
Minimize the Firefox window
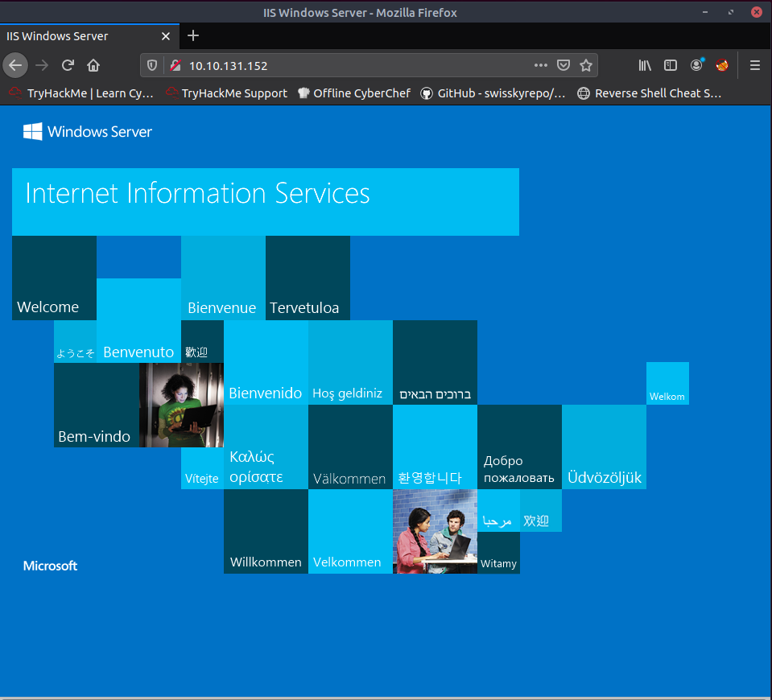pyautogui.click(x=705, y=12)
